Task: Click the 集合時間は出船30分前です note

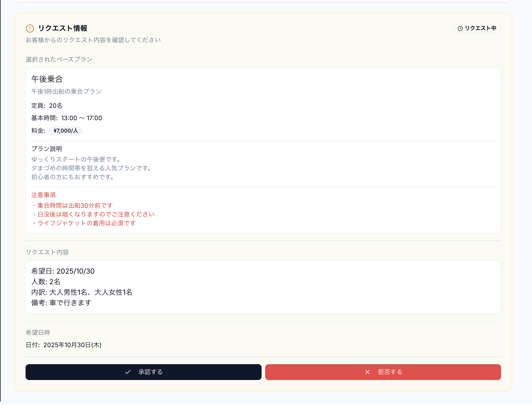Action: (72, 205)
